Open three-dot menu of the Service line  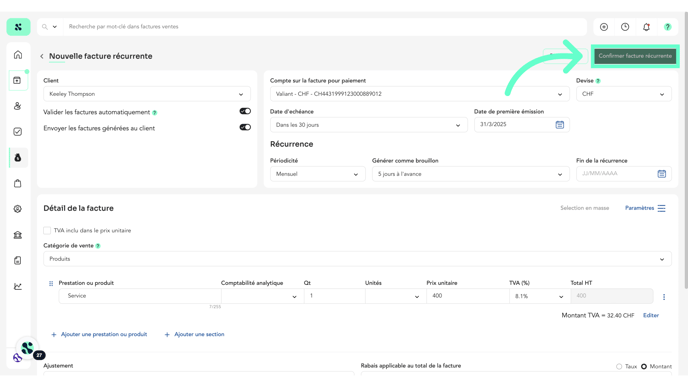(x=664, y=297)
